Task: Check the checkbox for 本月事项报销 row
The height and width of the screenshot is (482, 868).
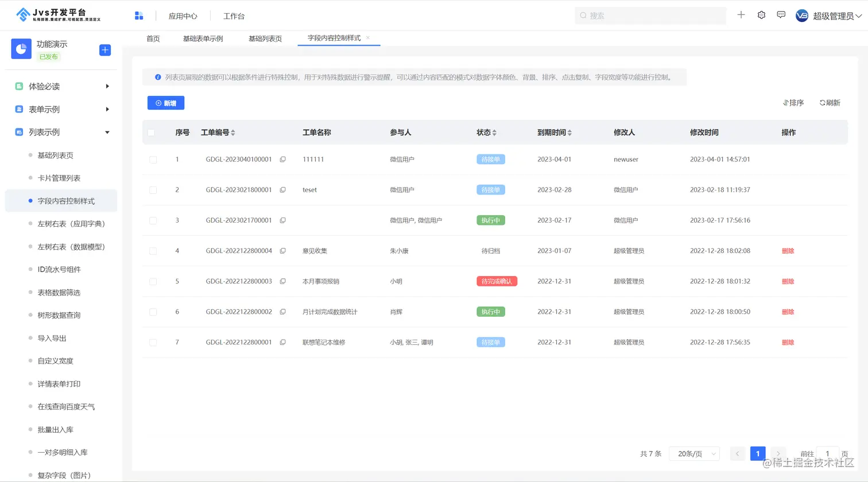Action: click(153, 281)
